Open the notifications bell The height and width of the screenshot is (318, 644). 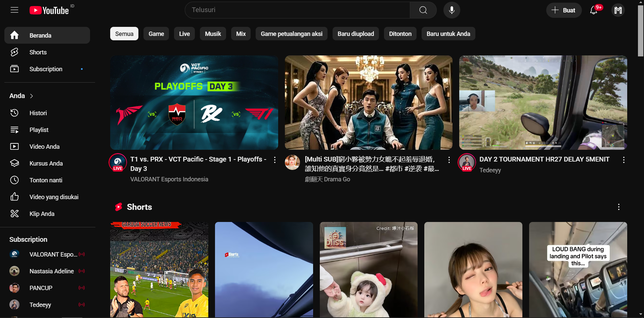coord(594,10)
